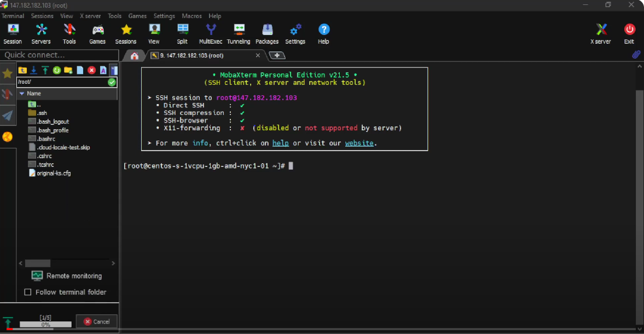Viewport: 644px width, 334px height.
Task: Select the .cshrc file
Action: pyautogui.click(x=40, y=156)
